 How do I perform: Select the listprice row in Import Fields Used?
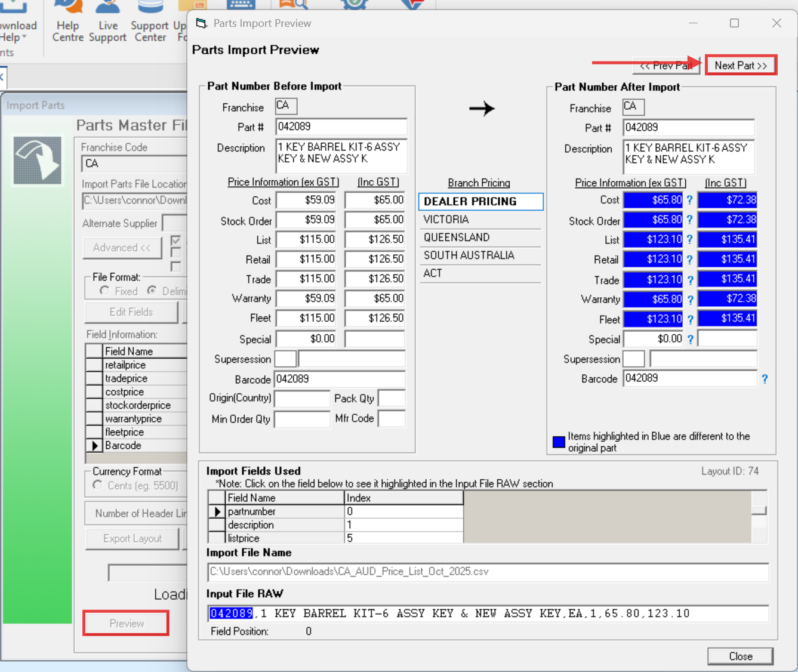335,538
